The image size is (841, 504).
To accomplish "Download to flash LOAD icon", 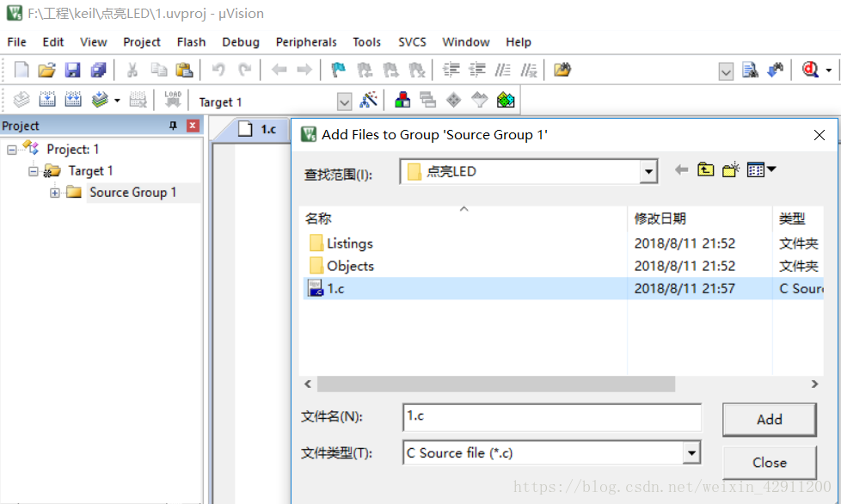I will [x=173, y=99].
